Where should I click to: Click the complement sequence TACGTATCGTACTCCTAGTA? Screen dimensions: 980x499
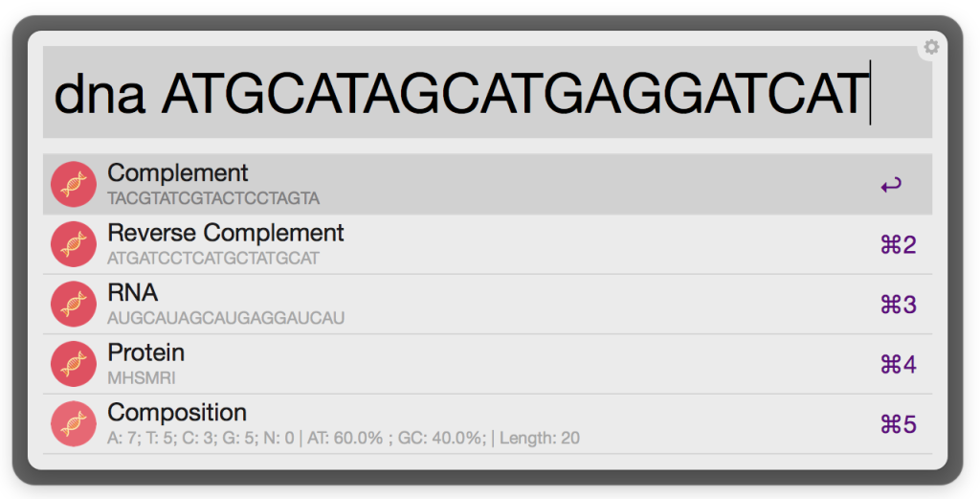tap(213, 199)
